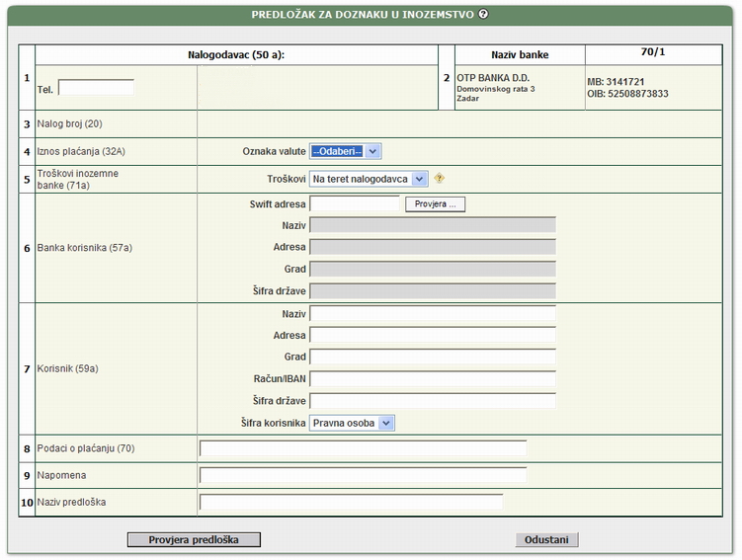Focus the Napomena text field
This screenshot has height=560, width=742.
click(x=363, y=476)
